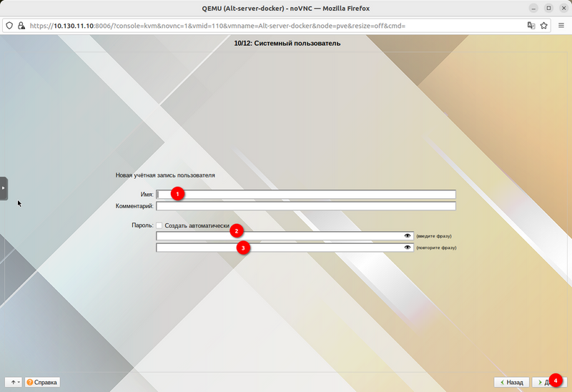The width and height of the screenshot is (572, 392).
Task: Expand the noVNC side control panel handle
Action: point(4,188)
